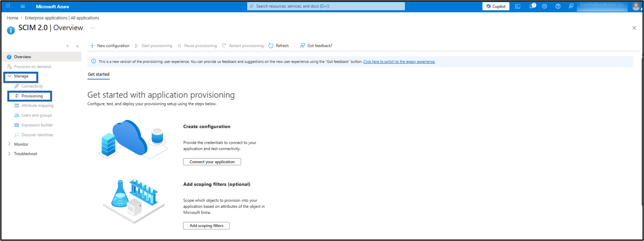Screen dimensions: 644x241
Task: Click Got feedback? toolbar item
Action: tap(316, 46)
